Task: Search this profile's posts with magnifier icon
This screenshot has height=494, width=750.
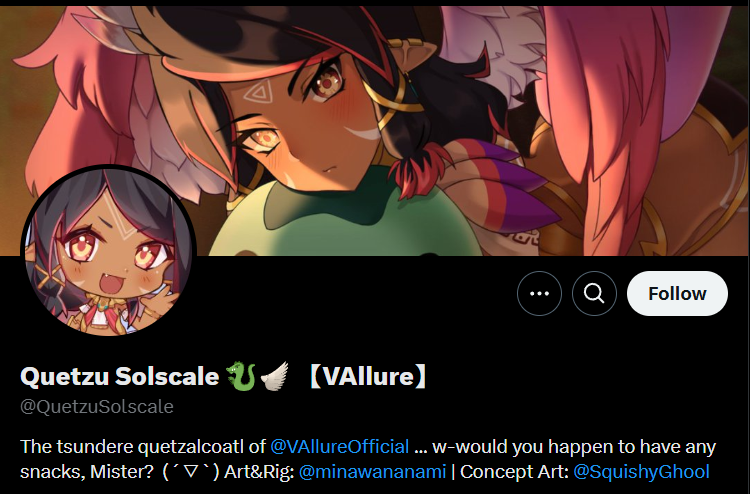Action: click(x=594, y=293)
